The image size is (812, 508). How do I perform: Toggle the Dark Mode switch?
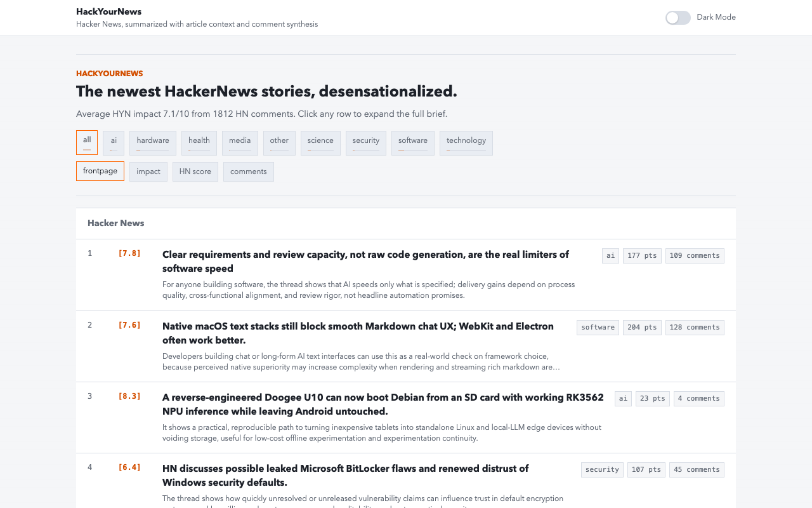coord(678,18)
